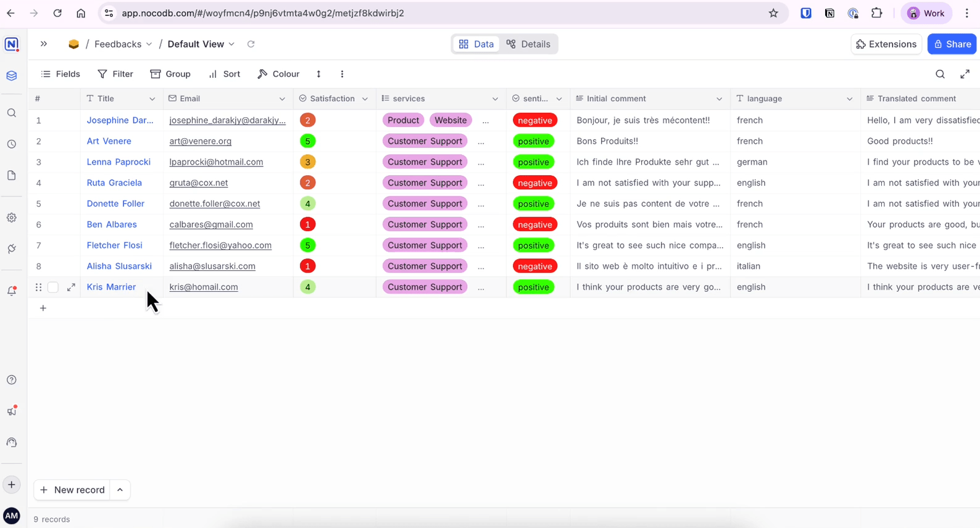Open the three-dot more options toolbar menu
Screen dimensions: 980x528
tap(342, 74)
